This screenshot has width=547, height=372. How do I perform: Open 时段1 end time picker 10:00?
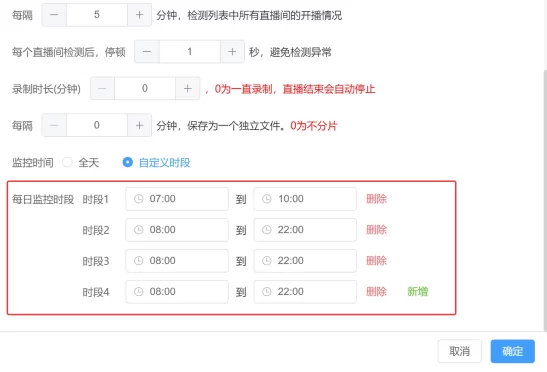point(305,199)
